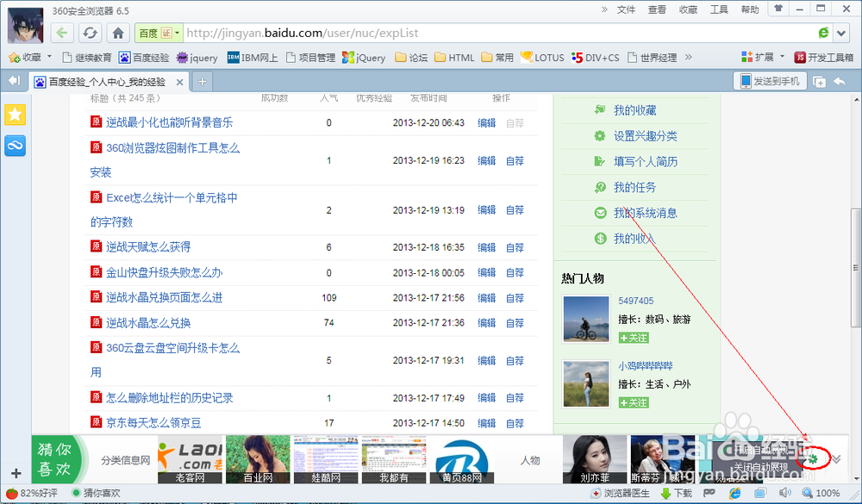Viewport: 862px width, 504px height.
Task: Click the new window icon beside 发送到手机
Action: tap(819, 81)
